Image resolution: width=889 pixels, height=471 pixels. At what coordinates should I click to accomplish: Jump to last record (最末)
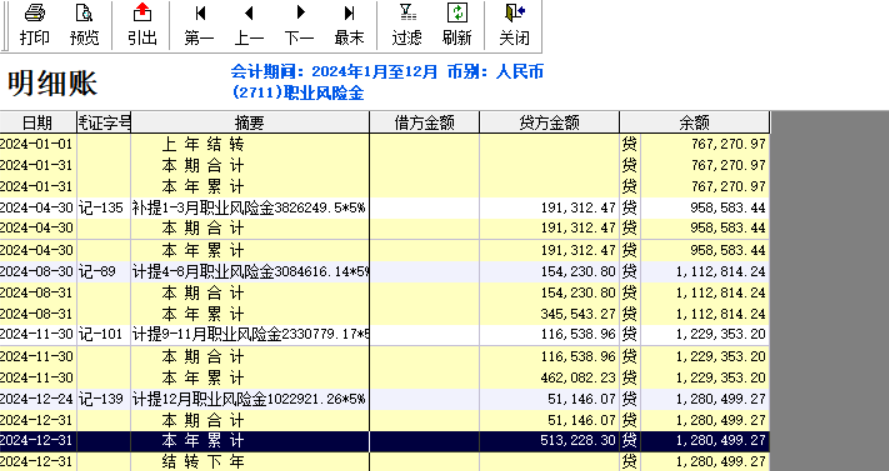(x=349, y=25)
